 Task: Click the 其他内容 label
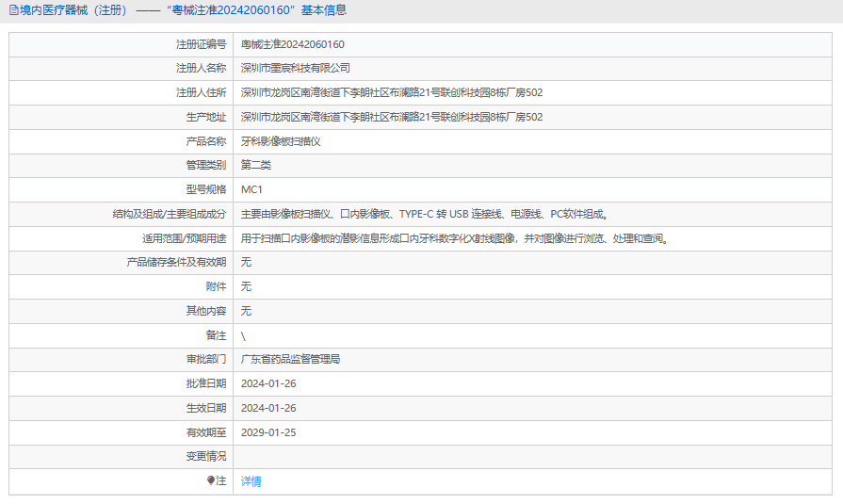click(x=206, y=311)
